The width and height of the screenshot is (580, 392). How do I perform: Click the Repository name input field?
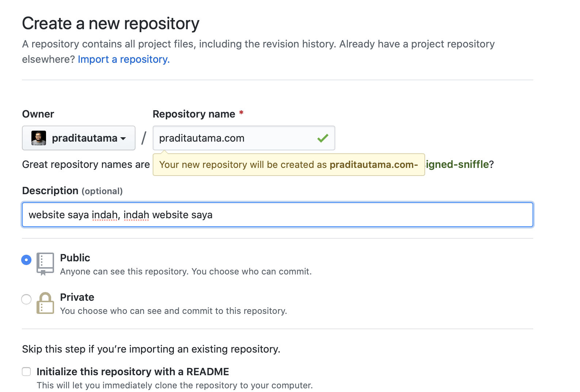pos(244,138)
